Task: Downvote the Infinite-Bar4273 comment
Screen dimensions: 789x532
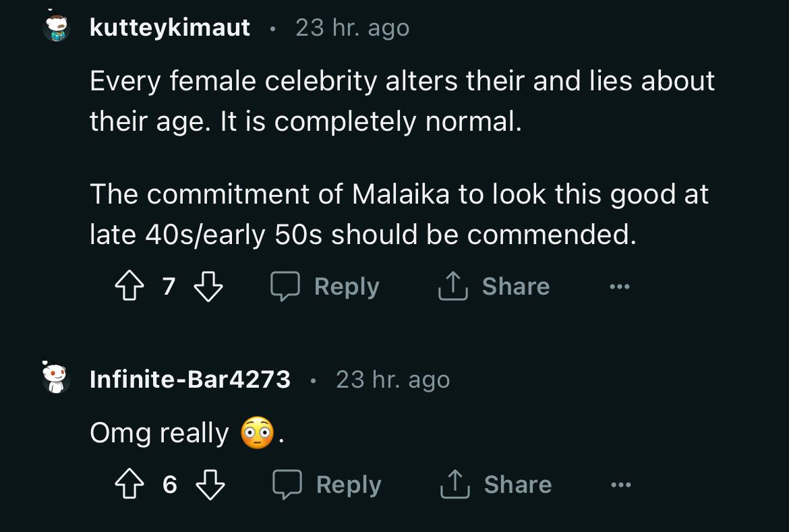Action: (x=210, y=485)
